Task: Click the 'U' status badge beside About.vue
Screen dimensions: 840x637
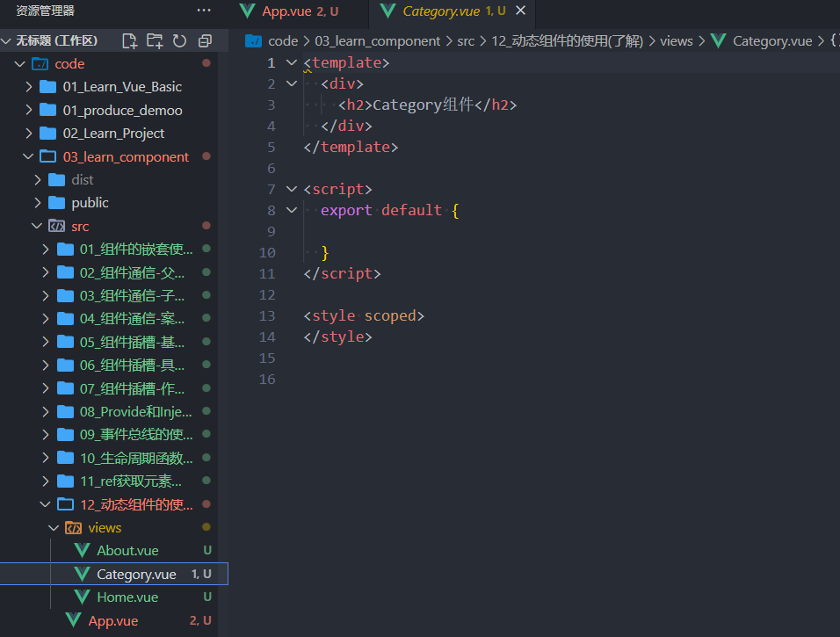Action: point(207,550)
